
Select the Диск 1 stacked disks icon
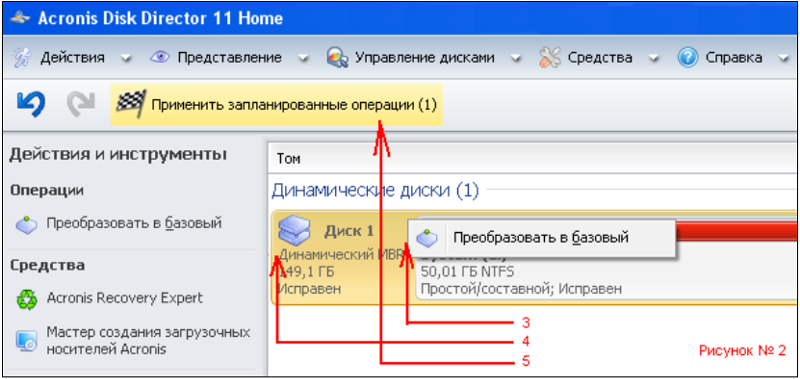pyautogui.click(x=294, y=230)
